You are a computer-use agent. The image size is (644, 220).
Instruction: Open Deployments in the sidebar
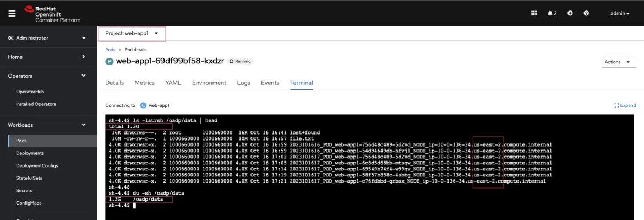click(x=30, y=153)
